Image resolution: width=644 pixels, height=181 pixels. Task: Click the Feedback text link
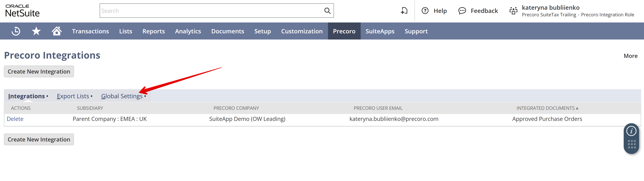pos(484,11)
